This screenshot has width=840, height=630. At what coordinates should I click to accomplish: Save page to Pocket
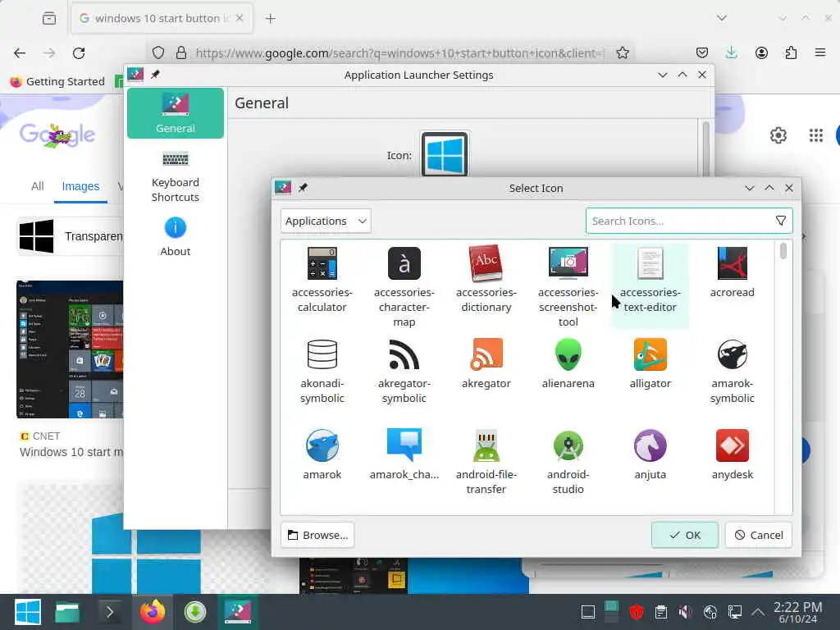(x=702, y=52)
